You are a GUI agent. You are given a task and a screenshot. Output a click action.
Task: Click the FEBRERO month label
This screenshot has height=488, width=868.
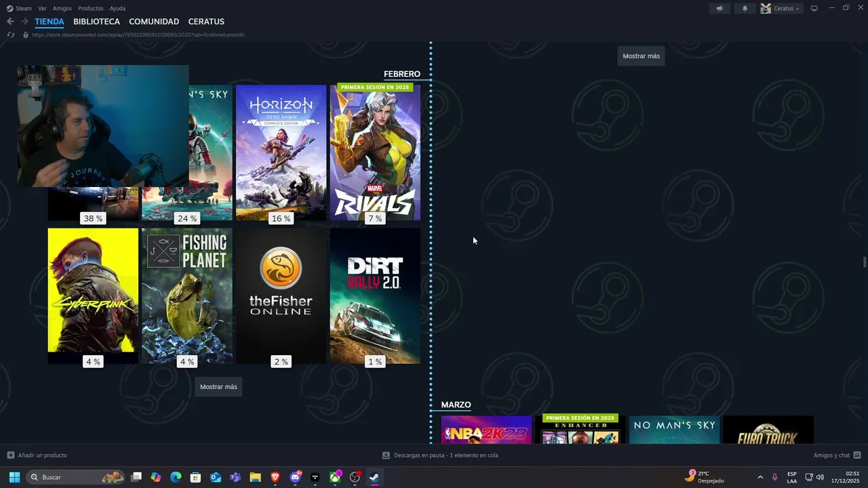pyautogui.click(x=402, y=74)
